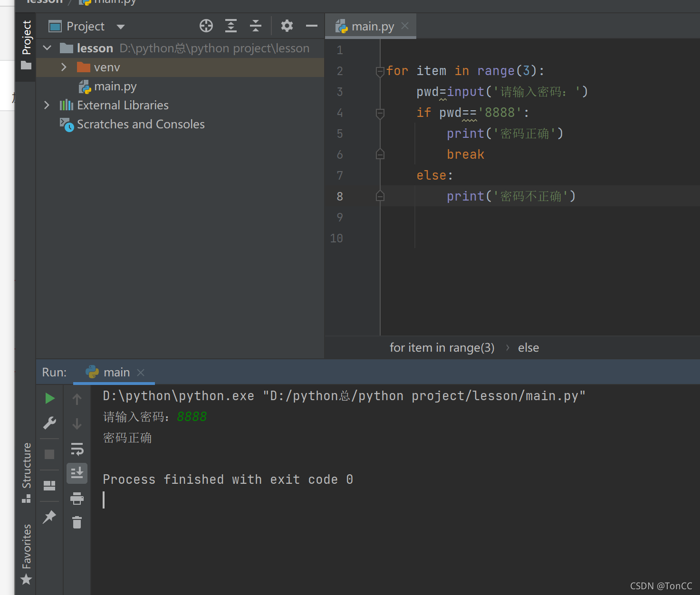The width and height of the screenshot is (700, 595).
Task: Pin the Run tab with pin icon
Action: (x=49, y=517)
